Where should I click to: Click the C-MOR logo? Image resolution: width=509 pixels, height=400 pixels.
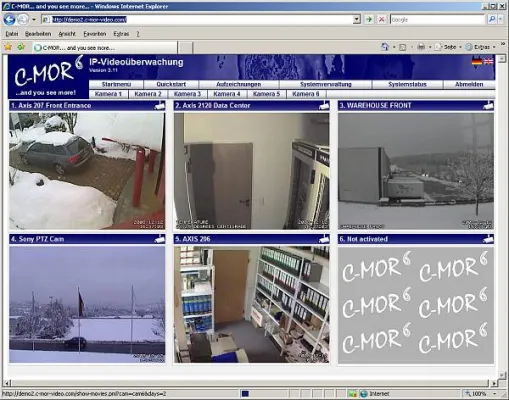coord(47,76)
